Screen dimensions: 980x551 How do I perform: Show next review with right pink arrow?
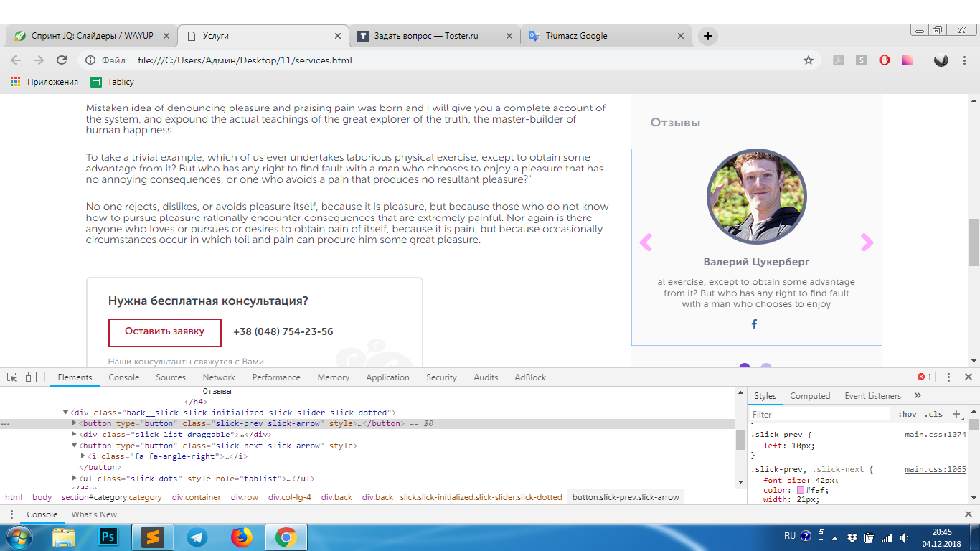coord(867,242)
